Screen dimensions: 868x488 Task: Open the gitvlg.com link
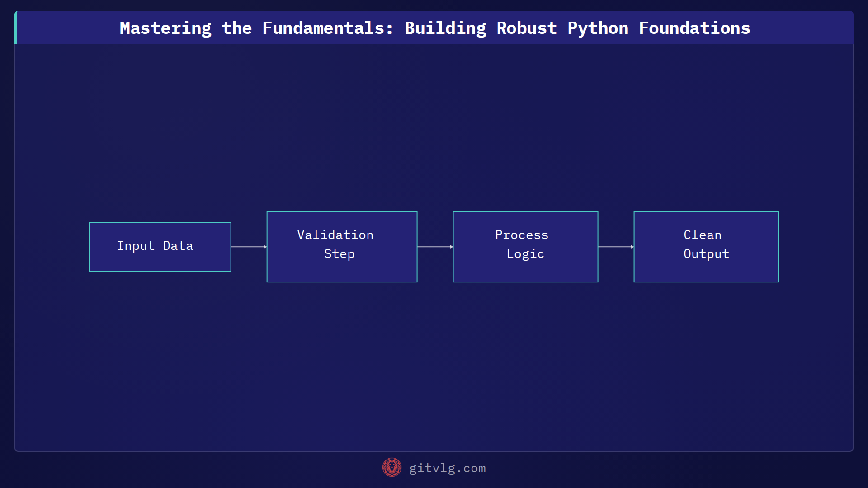(x=447, y=468)
